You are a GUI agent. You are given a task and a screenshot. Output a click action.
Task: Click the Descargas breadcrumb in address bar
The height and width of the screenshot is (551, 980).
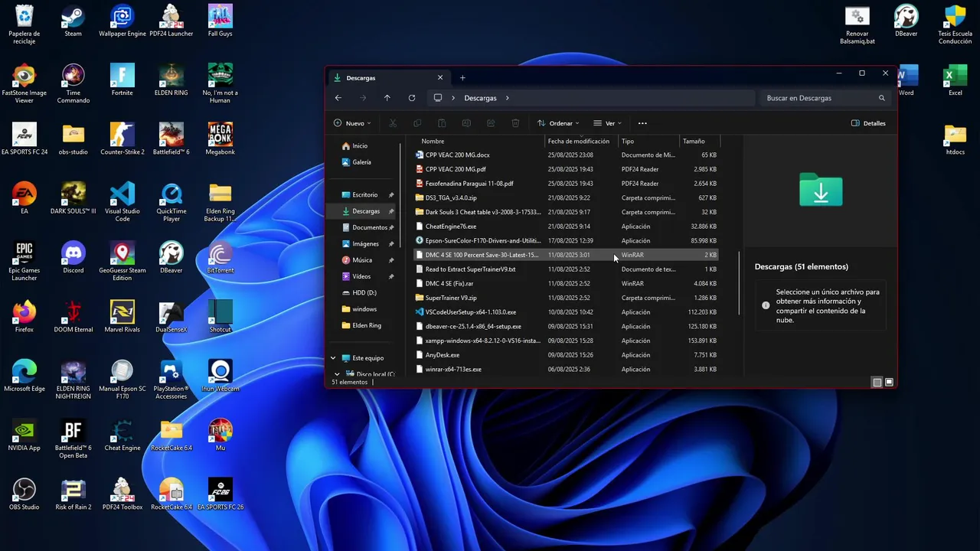tap(480, 98)
